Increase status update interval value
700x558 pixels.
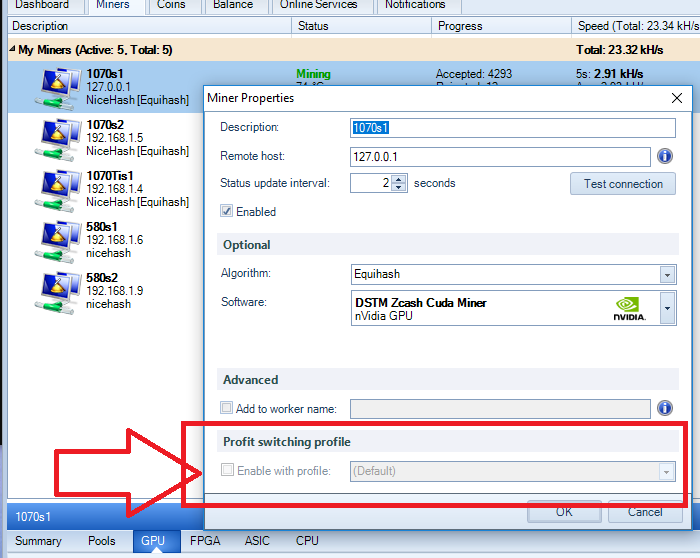399,179
